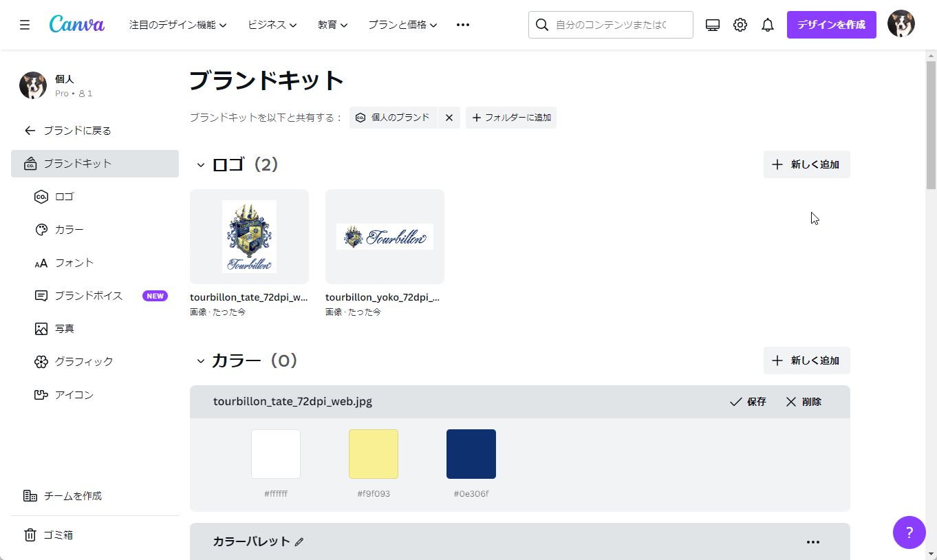Save the extracted tourbillon color palette
This screenshot has width=937, height=560.
(748, 402)
